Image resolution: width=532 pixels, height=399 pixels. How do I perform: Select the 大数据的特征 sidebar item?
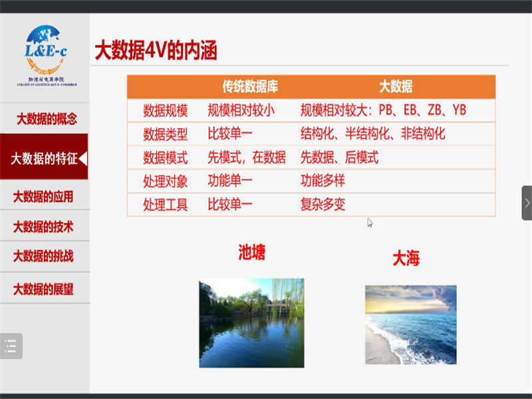(x=44, y=158)
